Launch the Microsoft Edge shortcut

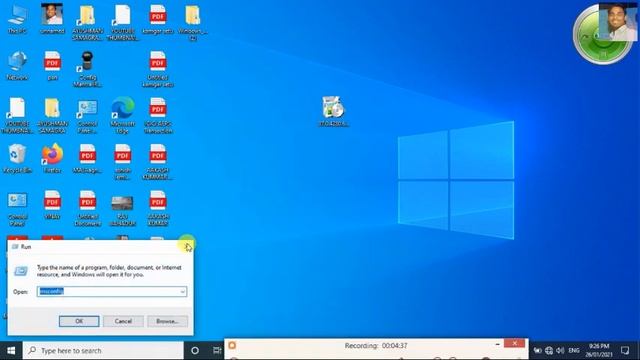[x=122, y=115]
